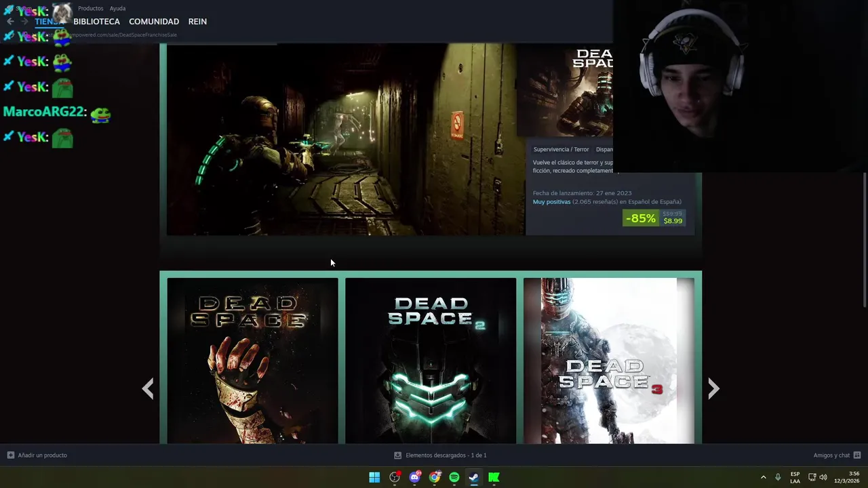Show hidden system tray icons
Screen dimensions: 868x488
click(x=763, y=477)
